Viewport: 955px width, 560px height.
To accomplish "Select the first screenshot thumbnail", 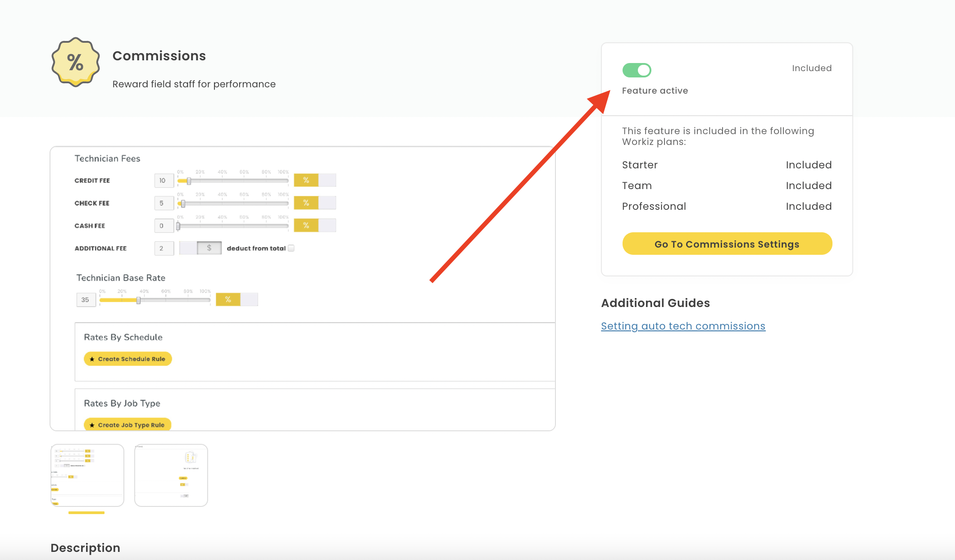I will click(x=87, y=475).
